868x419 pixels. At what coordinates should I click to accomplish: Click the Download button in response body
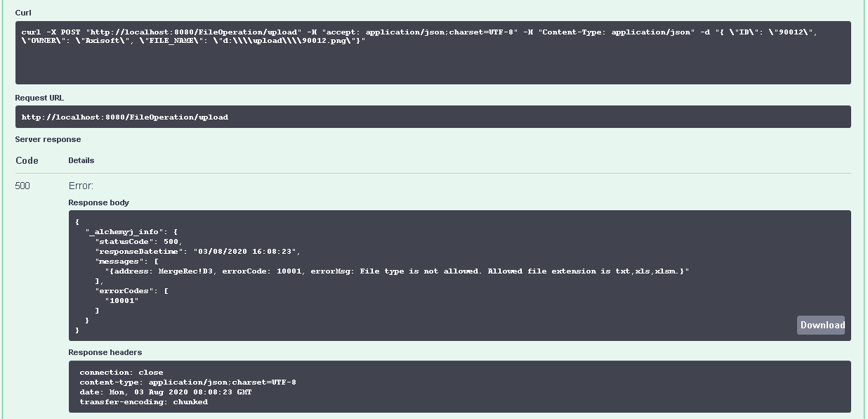coord(822,325)
